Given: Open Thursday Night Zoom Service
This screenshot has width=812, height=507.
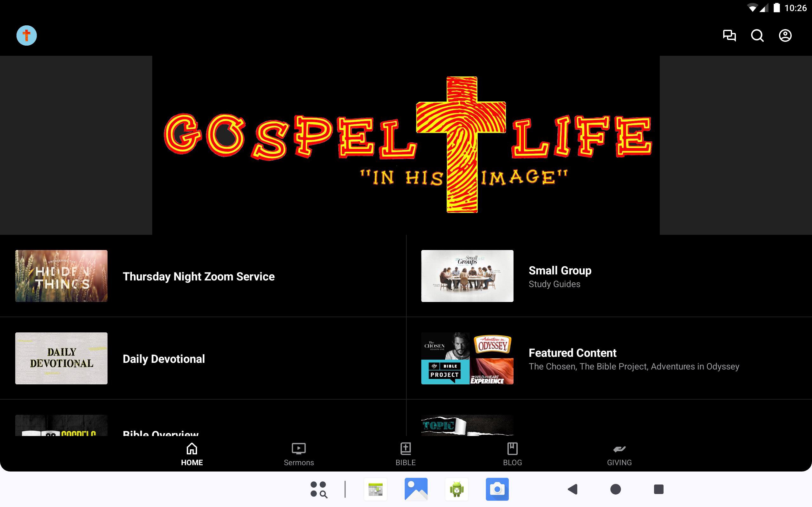Looking at the screenshot, I should (x=203, y=276).
